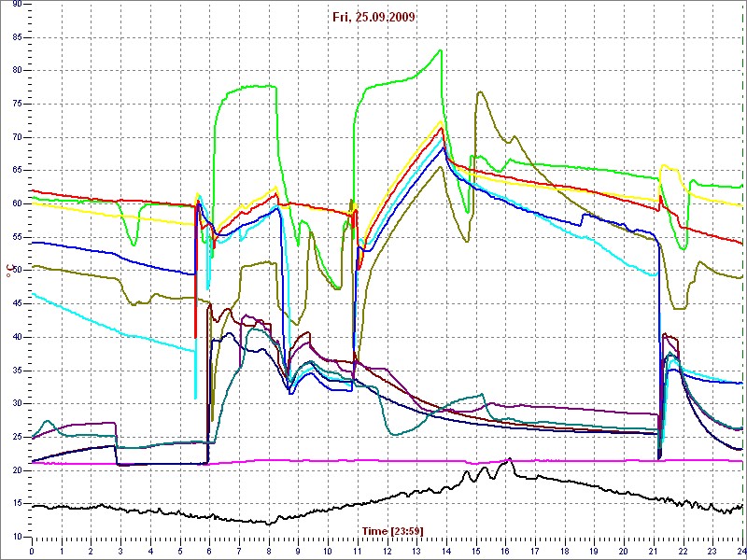Image resolution: width=747 pixels, height=560 pixels.
Task: Click hour 21 on the time axis
Action: click(x=653, y=550)
